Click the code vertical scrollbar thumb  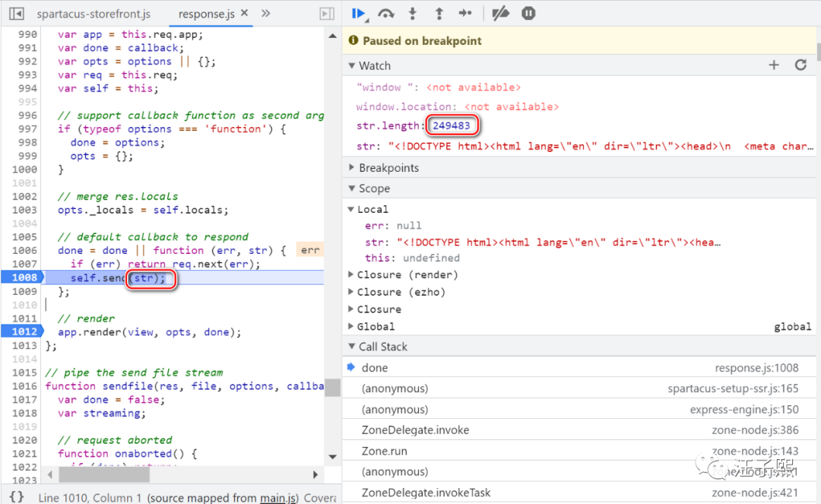point(332,388)
